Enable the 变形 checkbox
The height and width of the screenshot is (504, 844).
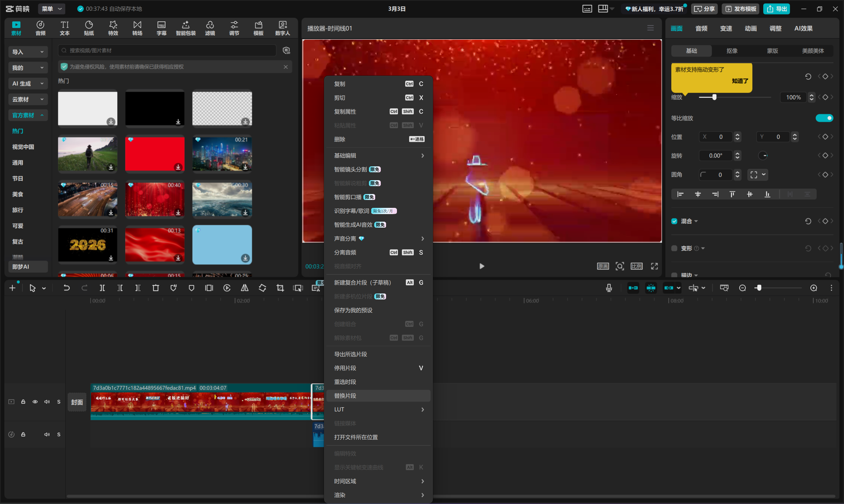click(x=675, y=248)
